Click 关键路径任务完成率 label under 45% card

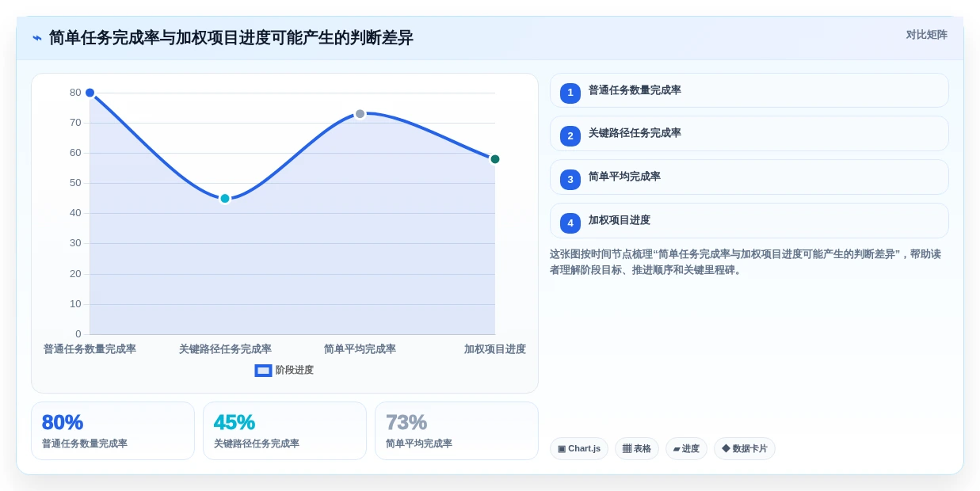coord(257,443)
